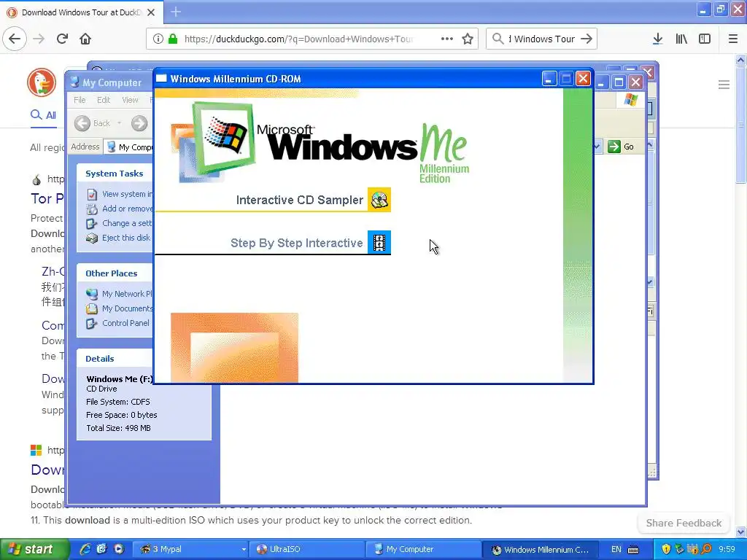Click the Step By Step Interactive label
Screen dimensions: 747x560
point(296,244)
